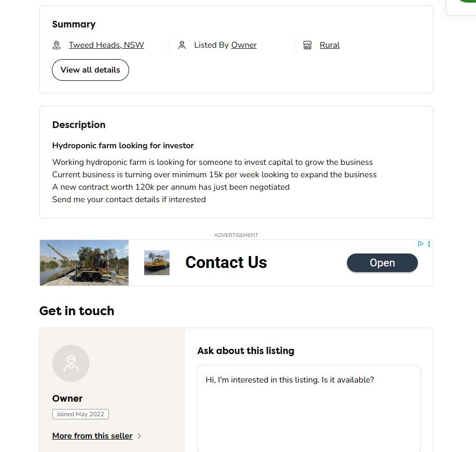This screenshot has height=452, width=476.
Task: Click the Owner profile avatar icon
Action: 71,363
